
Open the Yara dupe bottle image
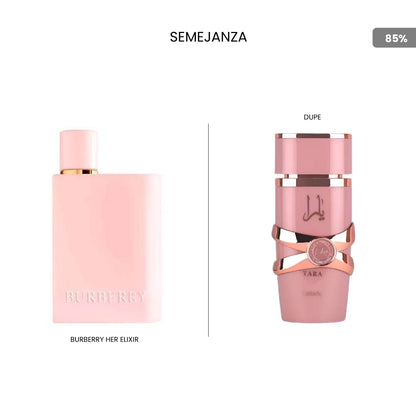click(313, 228)
